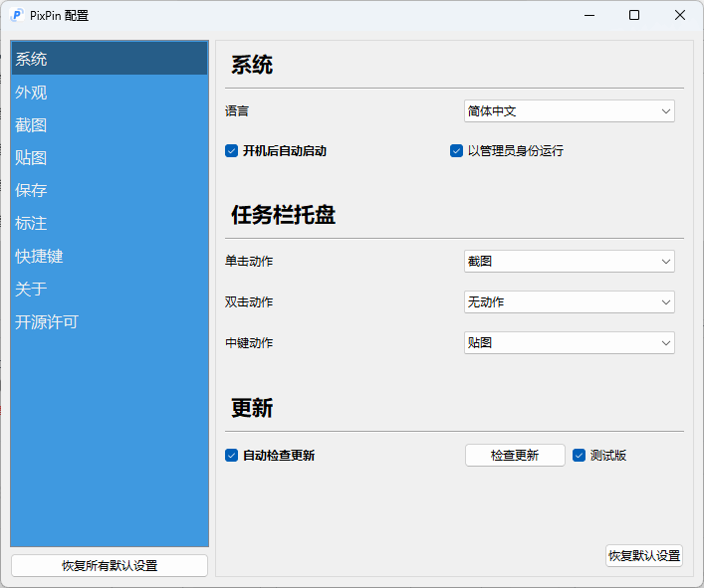Viewport: 704px width, 588px height.
Task: Switch to the 外观 settings page
Action: (x=32, y=93)
